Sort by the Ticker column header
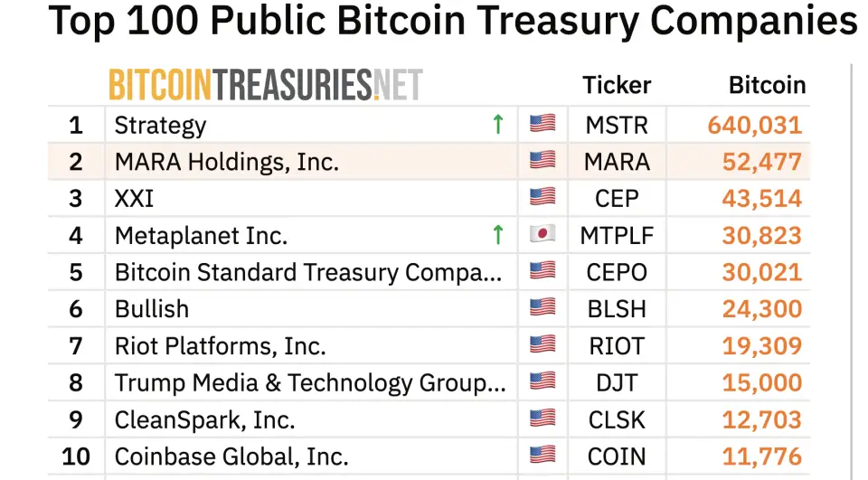The image size is (868, 480). click(x=617, y=85)
